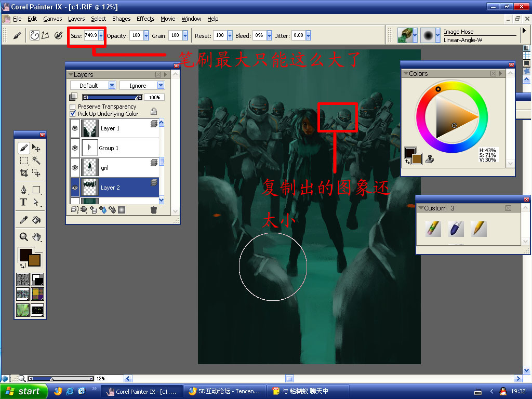Open the Bleed dropdown arrow
This screenshot has width=532, height=399.
pos(270,35)
